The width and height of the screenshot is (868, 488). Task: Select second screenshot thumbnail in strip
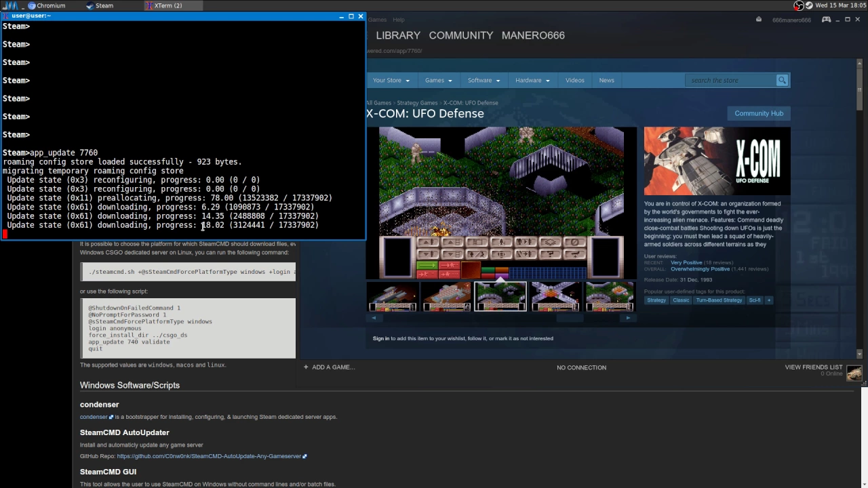tap(446, 296)
